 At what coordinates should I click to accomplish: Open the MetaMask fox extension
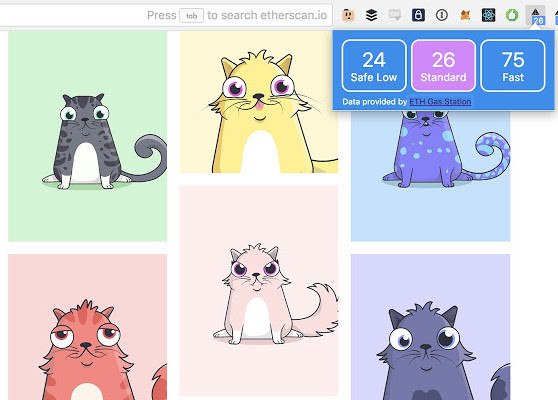click(x=465, y=15)
